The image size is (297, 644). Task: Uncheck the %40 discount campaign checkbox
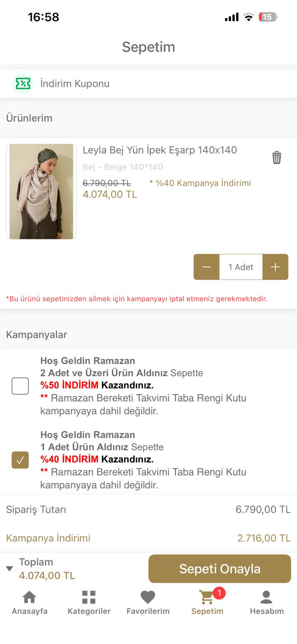pos(20,460)
